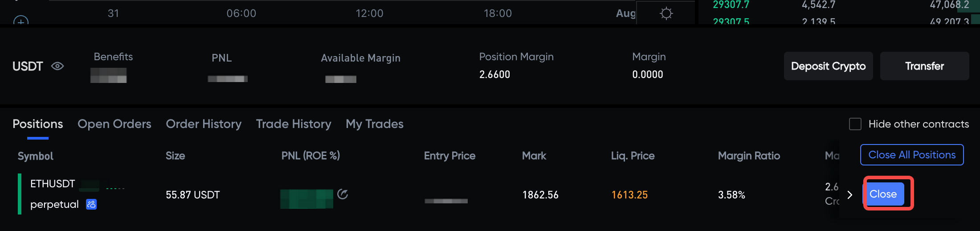Click the PNL share arrow icon

343,194
